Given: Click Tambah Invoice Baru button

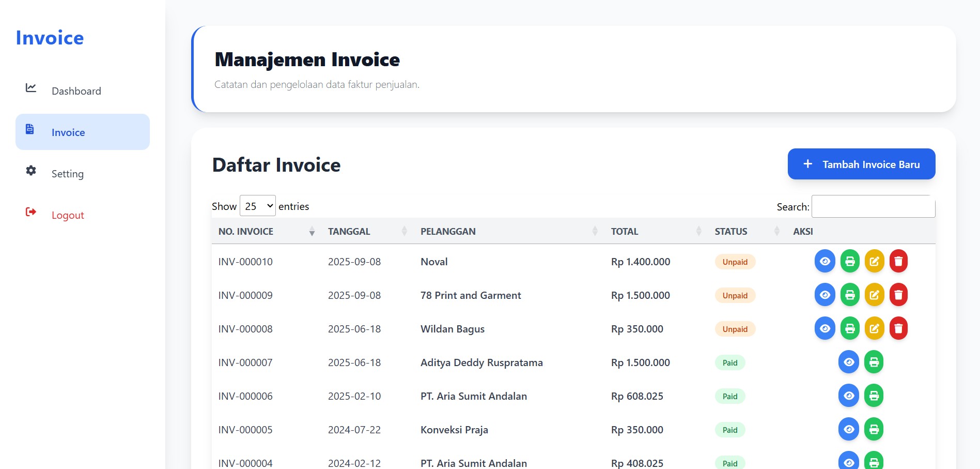Looking at the screenshot, I should coord(861,164).
